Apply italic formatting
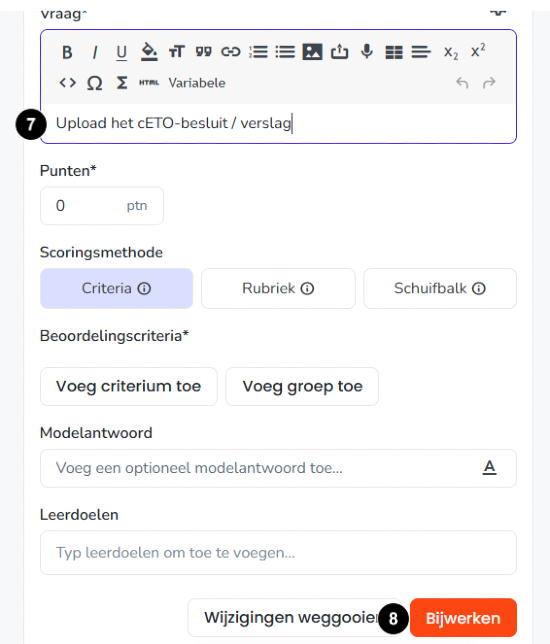The width and height of the screenshot is (550, 644). coord(95,53)
